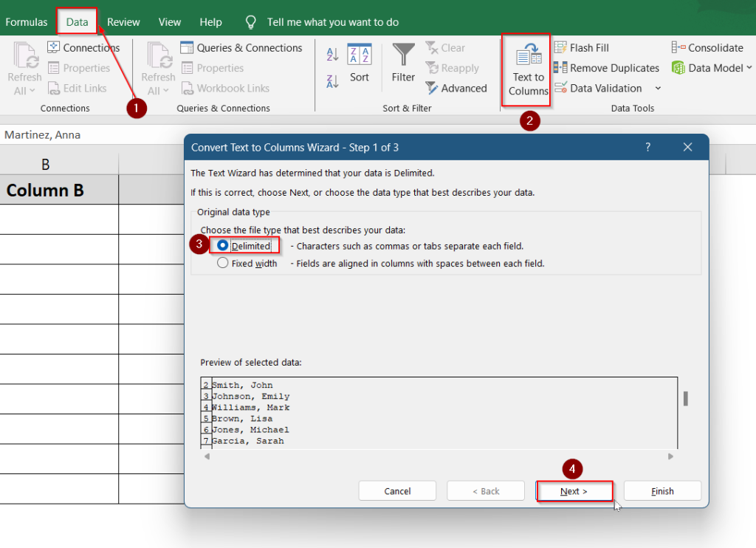
Task: Click Sort A to Z icon
Action: click(x=332, y=54)
